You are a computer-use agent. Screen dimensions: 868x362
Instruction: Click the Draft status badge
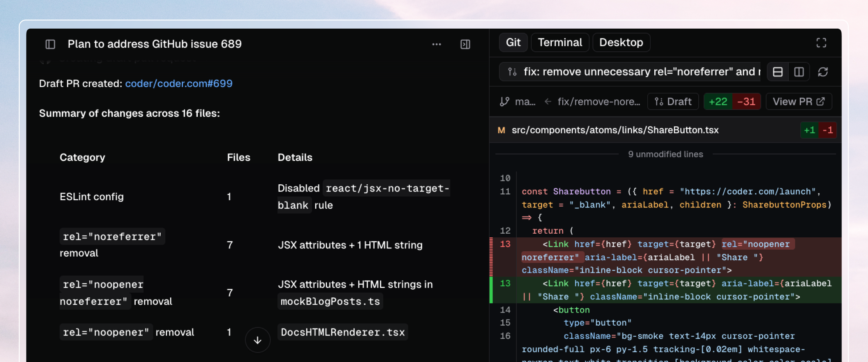673,101
